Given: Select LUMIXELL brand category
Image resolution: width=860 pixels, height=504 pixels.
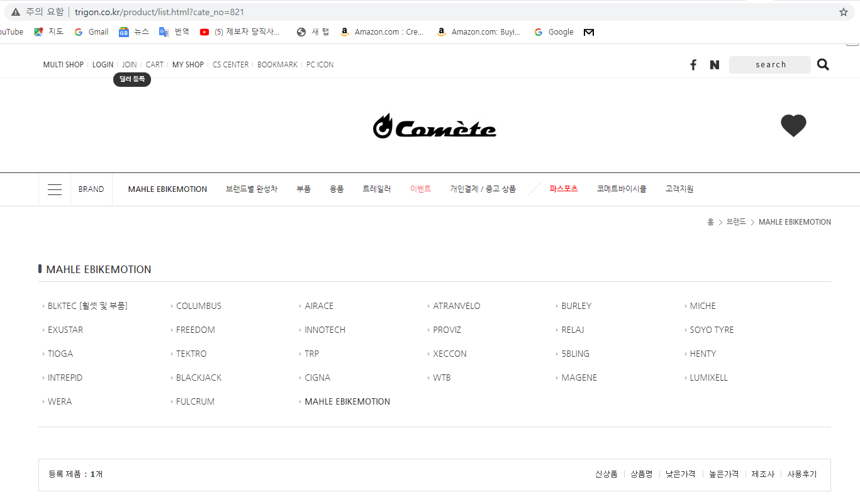Looking at the screenshot, I should (x=708, y=378).
